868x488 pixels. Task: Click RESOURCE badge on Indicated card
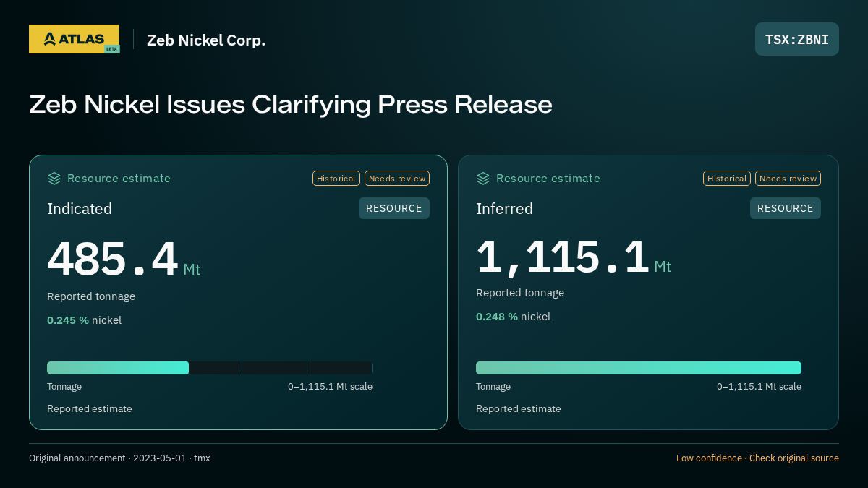[394, 208]
